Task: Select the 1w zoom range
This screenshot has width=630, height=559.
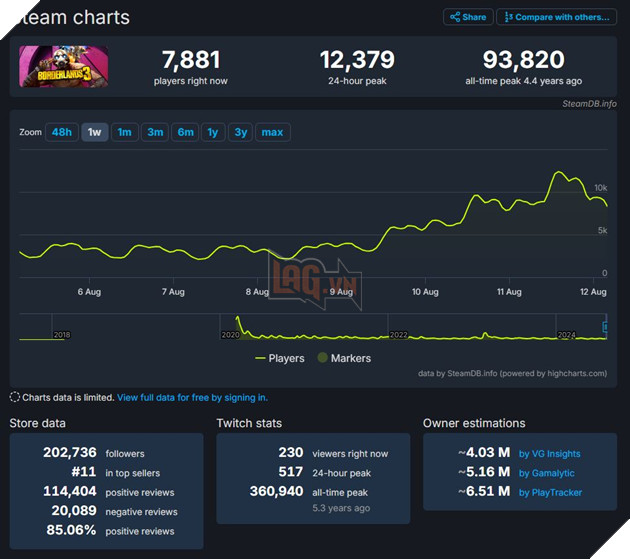Action: coord(94,132)
